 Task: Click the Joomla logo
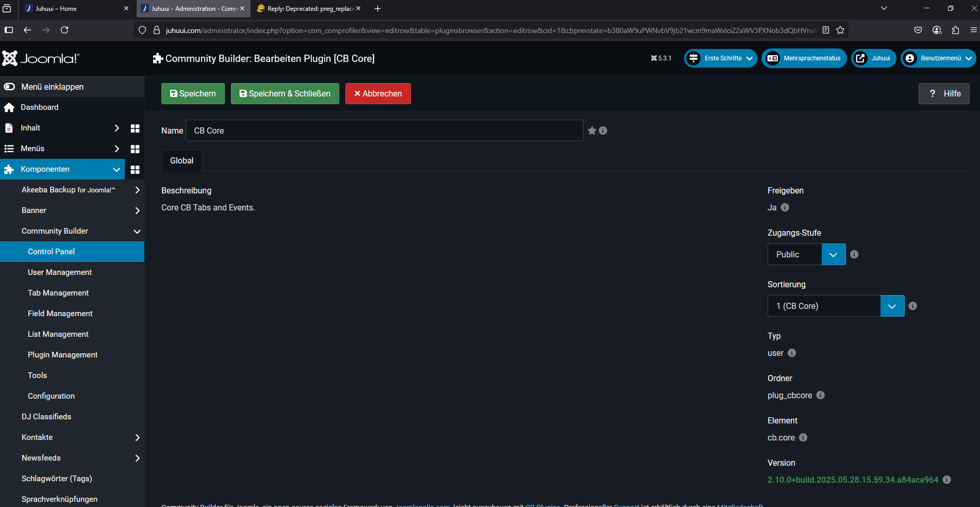tap(41, 58)
